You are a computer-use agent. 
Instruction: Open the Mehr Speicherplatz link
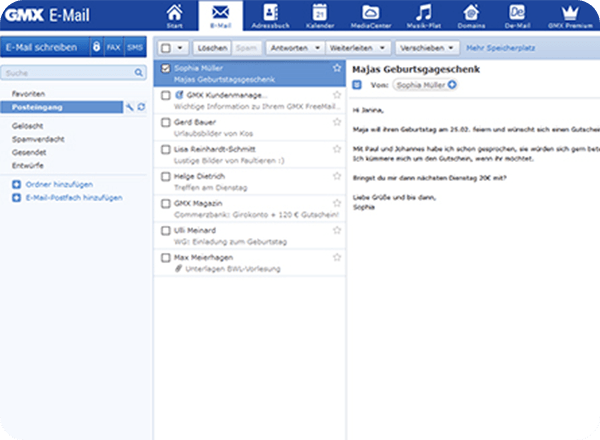tap(501, 48)
